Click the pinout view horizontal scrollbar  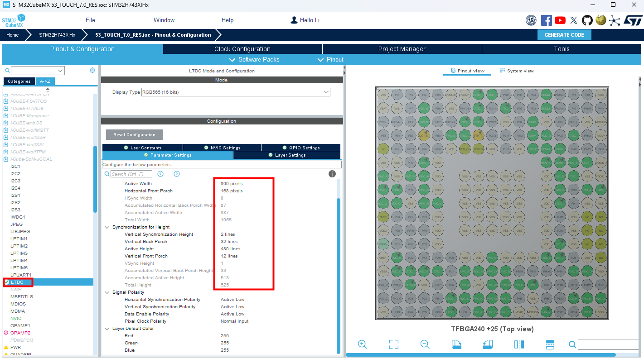480,355
